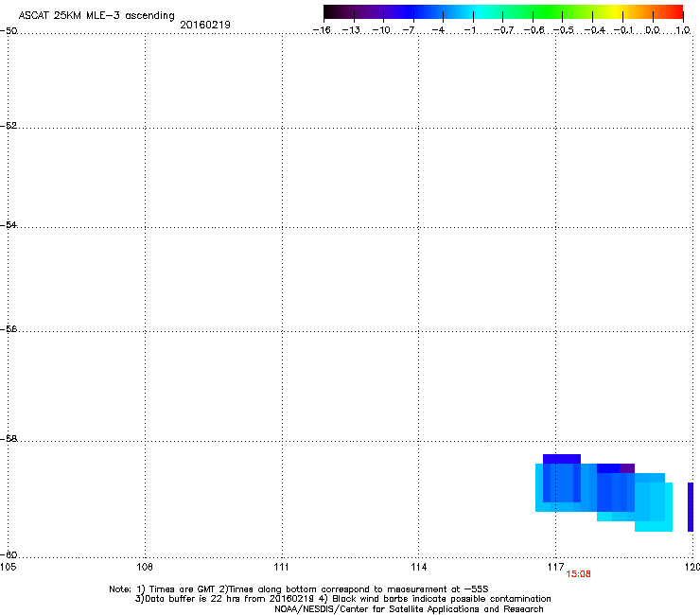Click the -52 latitude axis label
The height and width of the screenshot is (615, 700).
tap(9, 126)
